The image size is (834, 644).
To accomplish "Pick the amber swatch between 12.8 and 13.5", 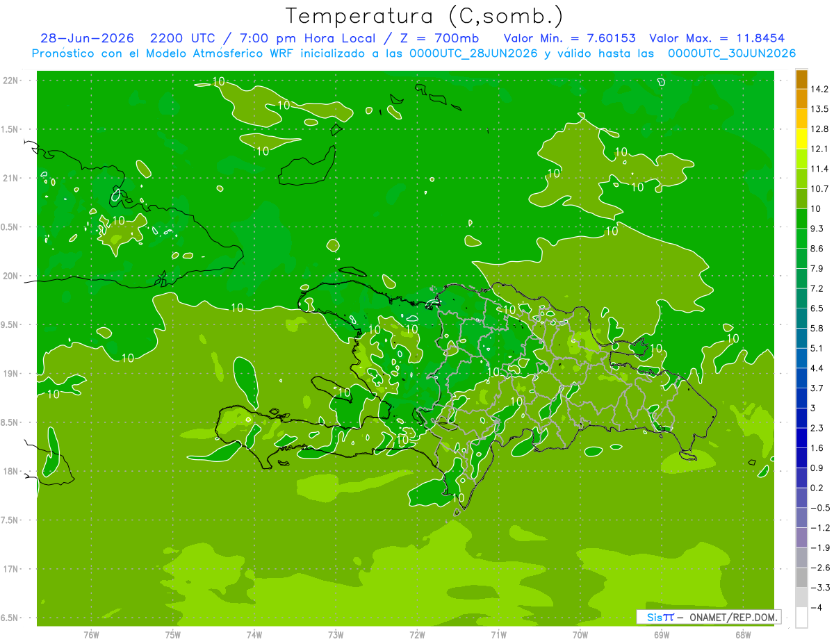I will (801, 119).
